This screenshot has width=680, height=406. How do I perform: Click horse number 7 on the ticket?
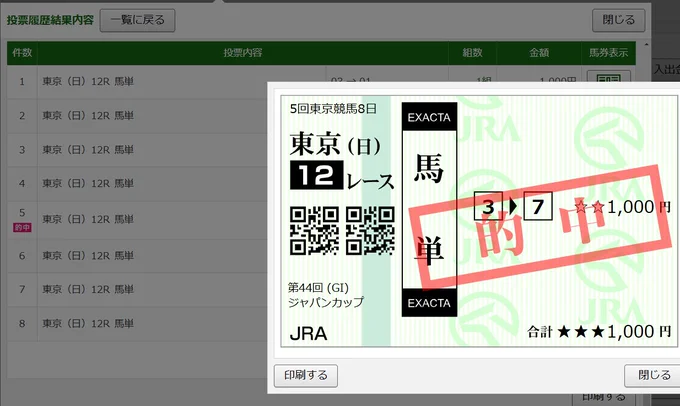point(538,206)
